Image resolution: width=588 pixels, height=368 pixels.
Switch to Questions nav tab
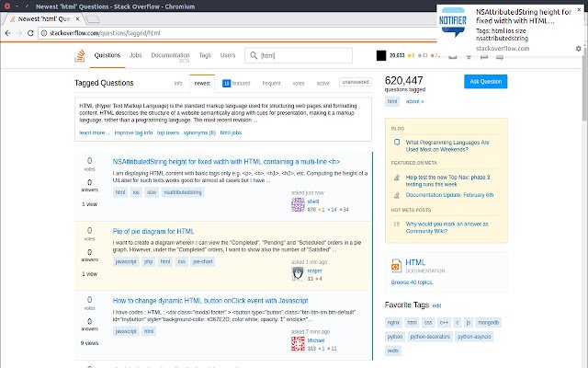point(107,55)
